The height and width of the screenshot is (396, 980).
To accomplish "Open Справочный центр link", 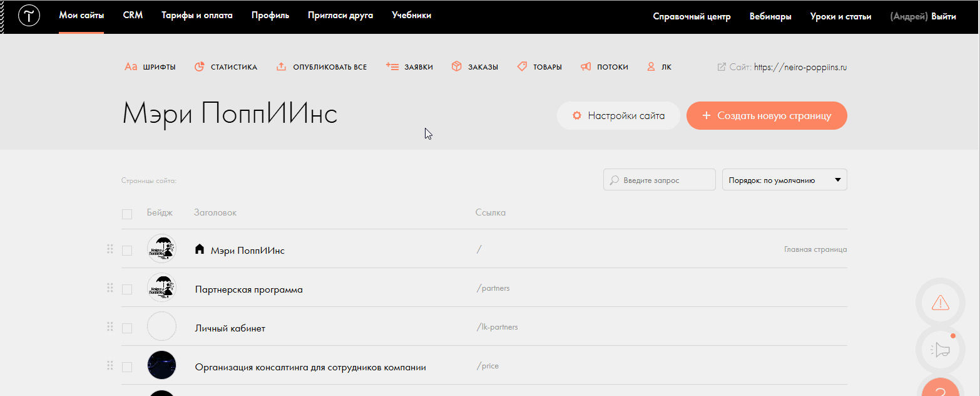I will 692,17.
